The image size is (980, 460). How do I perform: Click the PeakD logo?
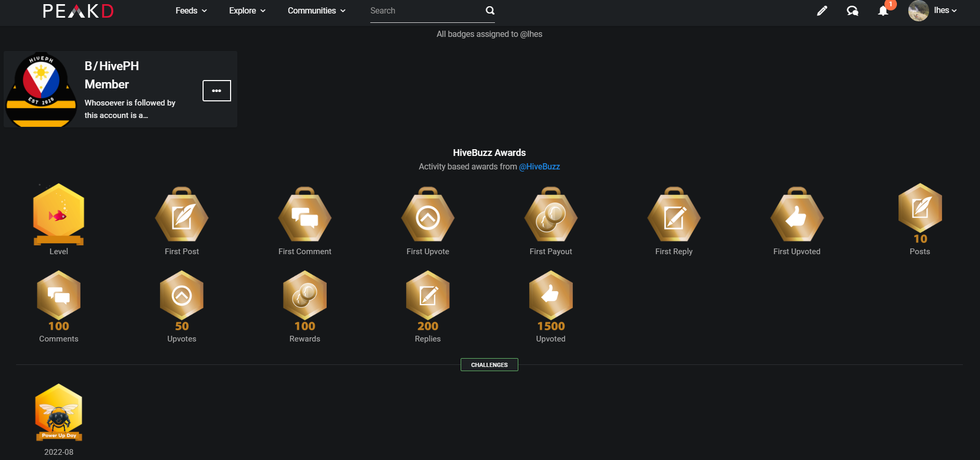78,11
